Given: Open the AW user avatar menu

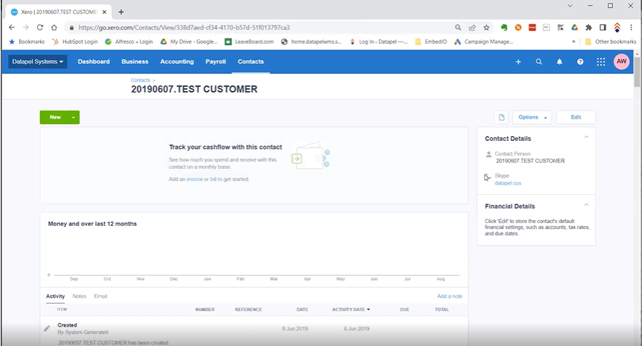Looking at the screenshot, I should click(x=622, y=61).
